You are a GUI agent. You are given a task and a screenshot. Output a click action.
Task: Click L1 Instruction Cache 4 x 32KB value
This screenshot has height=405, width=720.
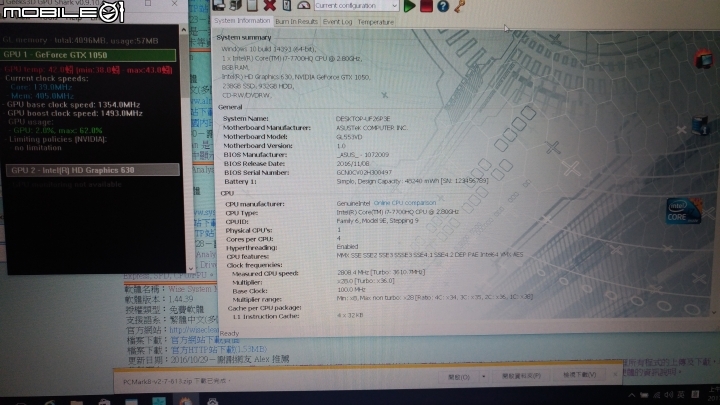(x=350, y=315)
